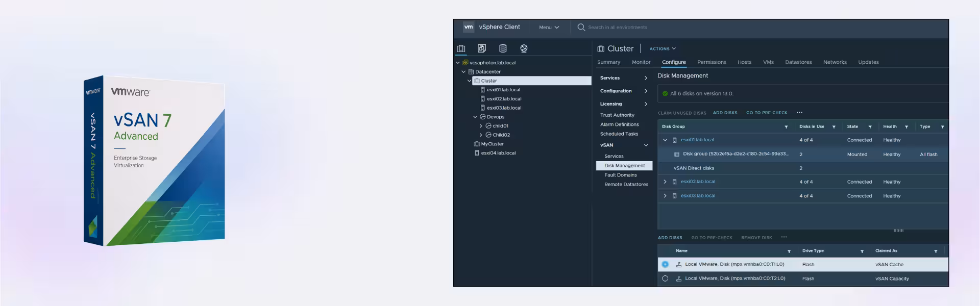Collapse the Cluster tree node

(470, 81)
